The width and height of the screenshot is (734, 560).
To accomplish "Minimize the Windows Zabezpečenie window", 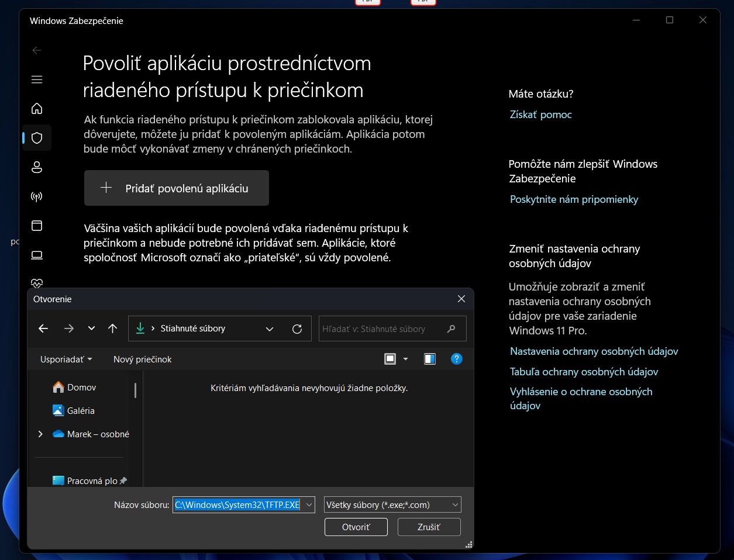I will click(x=636, y=20).
